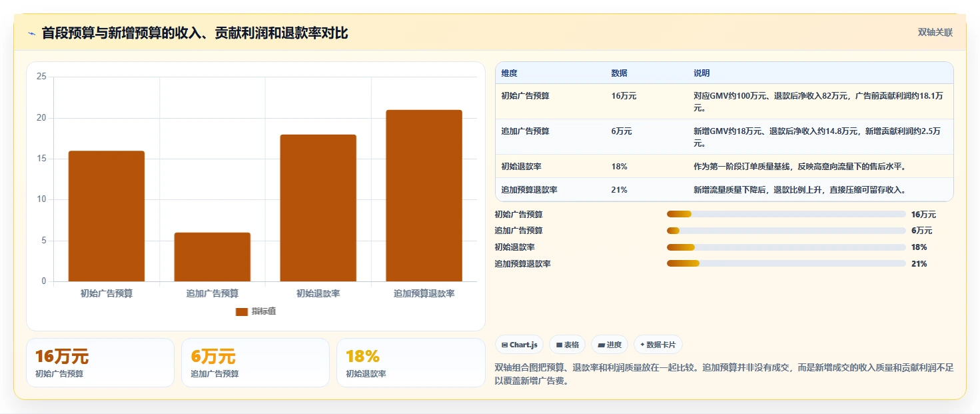Image resolution: width=980 pixels, height=414 pixels.
Task: Click table cell 追加预算退款率
Action: [x=530, y=190]
